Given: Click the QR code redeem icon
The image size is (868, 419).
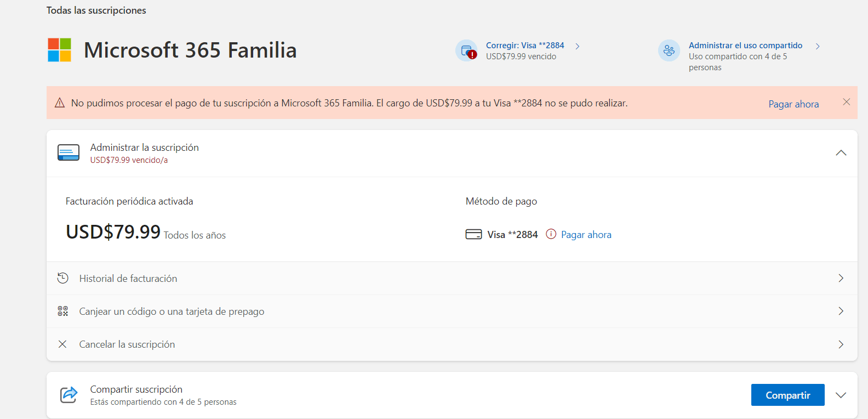Looking at the screenshot, I should [x=63, y=312].
